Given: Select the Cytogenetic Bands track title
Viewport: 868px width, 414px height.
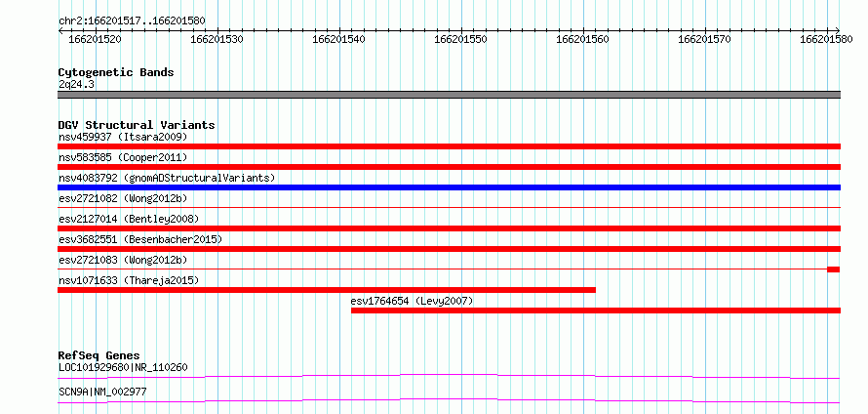Looking at the screenshot, I should [x=116, y=72].
